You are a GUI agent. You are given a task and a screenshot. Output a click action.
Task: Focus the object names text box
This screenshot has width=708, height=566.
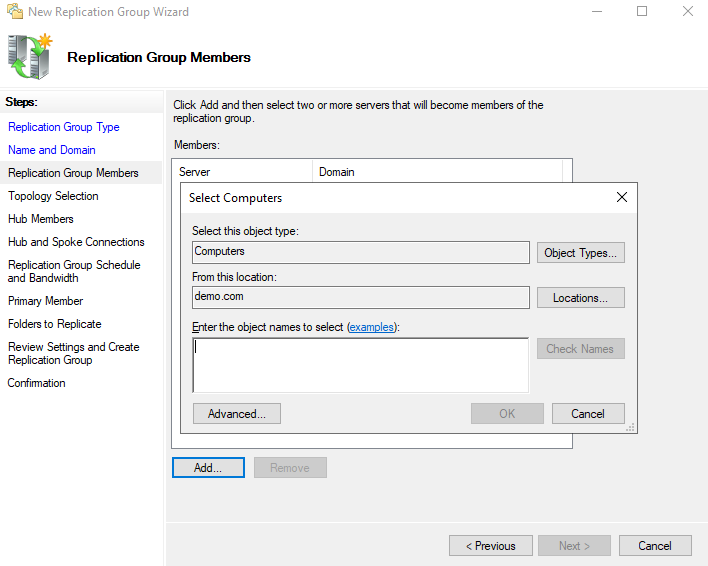tap(360, 365)
